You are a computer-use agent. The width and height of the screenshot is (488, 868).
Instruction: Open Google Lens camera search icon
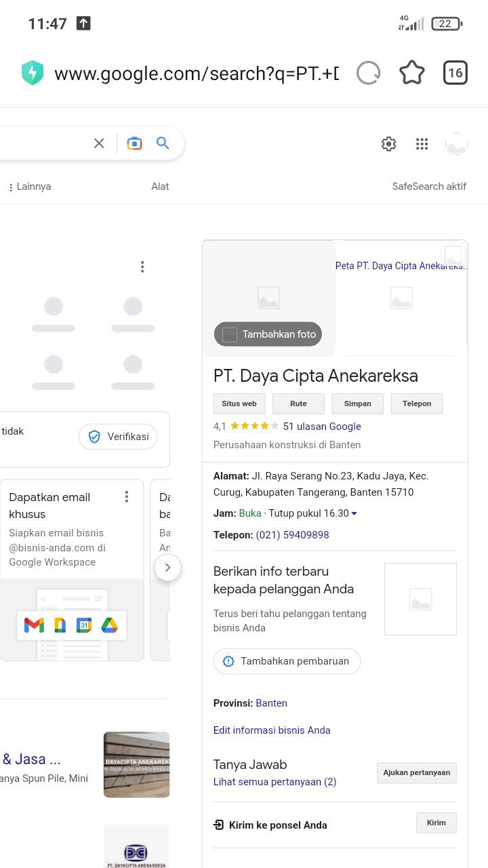coord(134,143)
